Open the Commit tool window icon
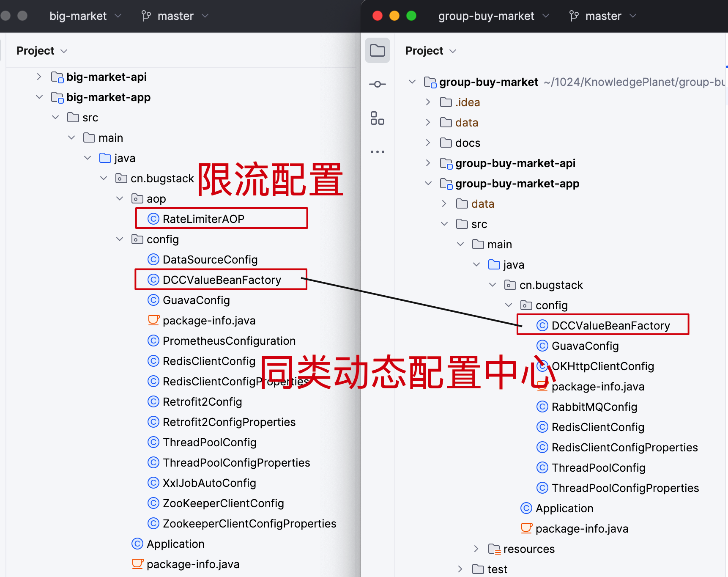 pos(377,84)
